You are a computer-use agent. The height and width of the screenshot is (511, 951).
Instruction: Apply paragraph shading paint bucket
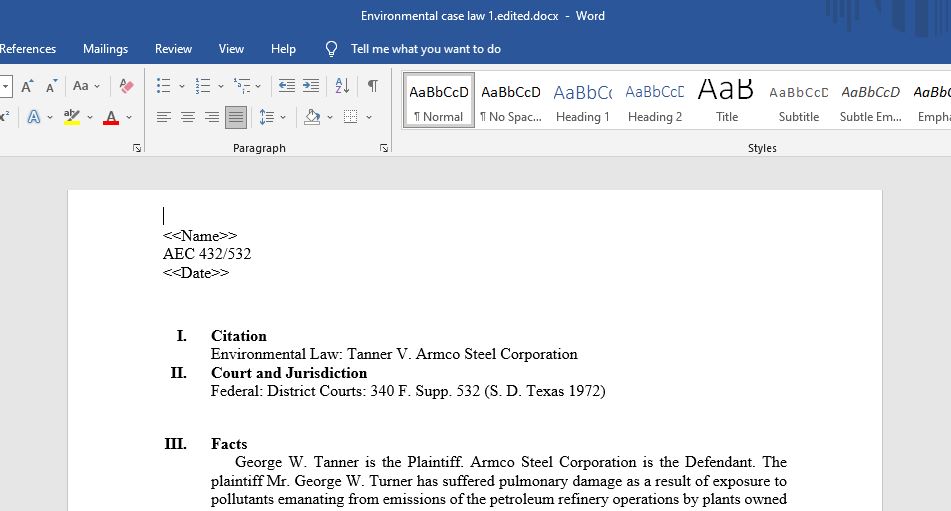point(312,117)
